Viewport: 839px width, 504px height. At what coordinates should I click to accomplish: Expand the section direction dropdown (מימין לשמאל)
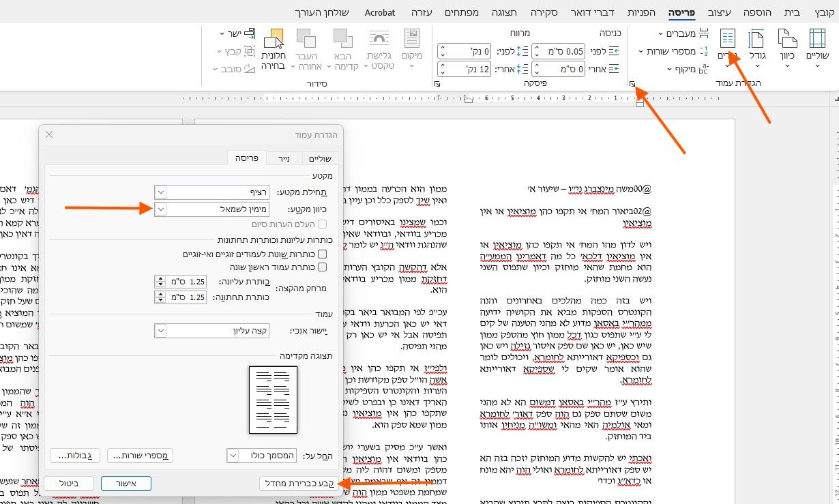tap(160, 209)
